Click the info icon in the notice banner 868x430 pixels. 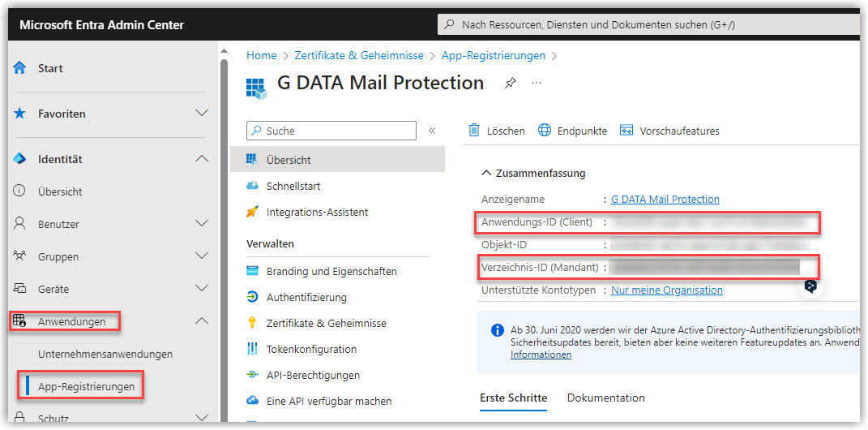pos(498,331)
